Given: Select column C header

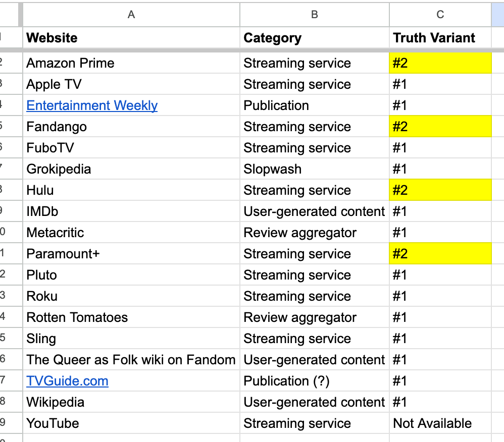Looking at the screenshot, I should point(440,15).
